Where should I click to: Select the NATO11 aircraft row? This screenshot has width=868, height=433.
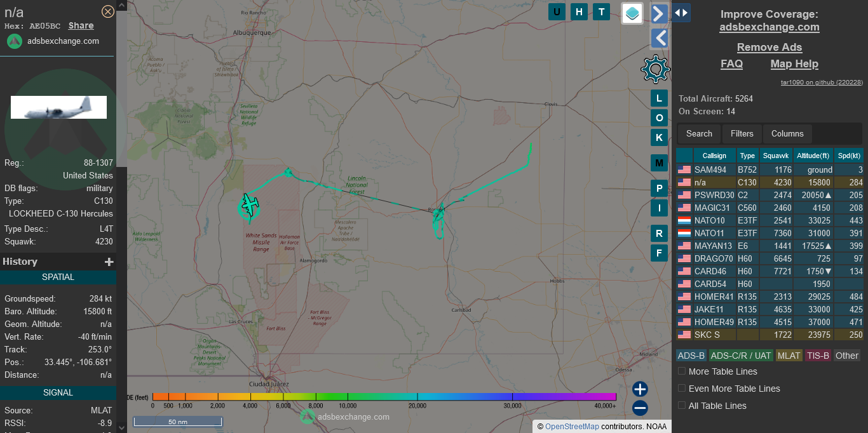click(770, 233)
